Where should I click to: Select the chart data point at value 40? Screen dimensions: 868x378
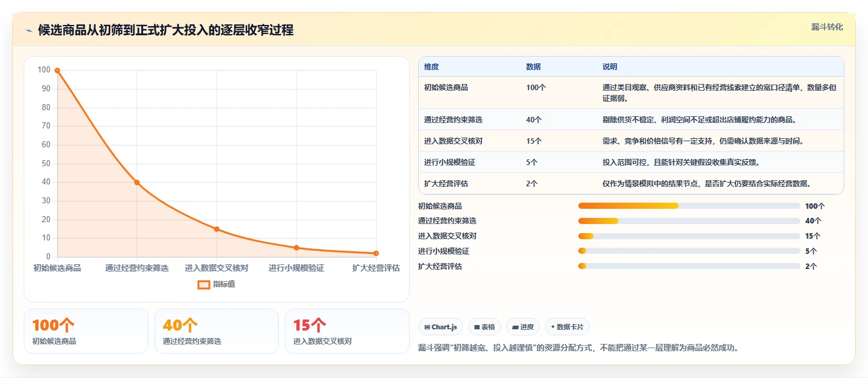(x=137, y=183)
